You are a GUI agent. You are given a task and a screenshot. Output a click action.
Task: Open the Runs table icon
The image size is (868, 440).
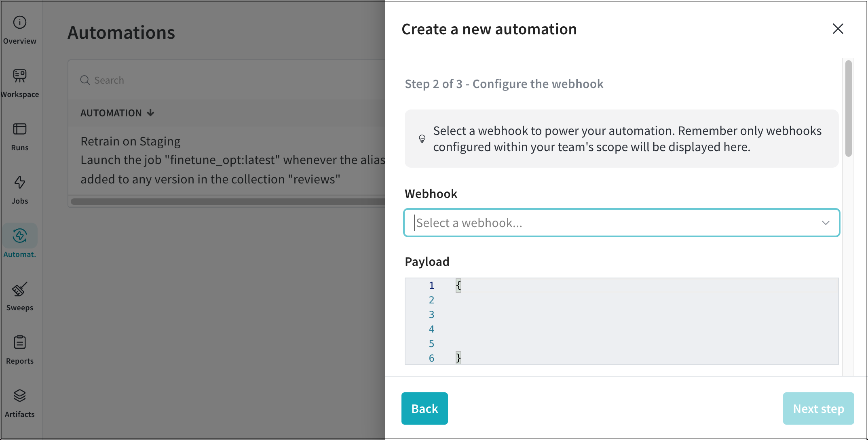pyautogui.click(x=19, y=129)
